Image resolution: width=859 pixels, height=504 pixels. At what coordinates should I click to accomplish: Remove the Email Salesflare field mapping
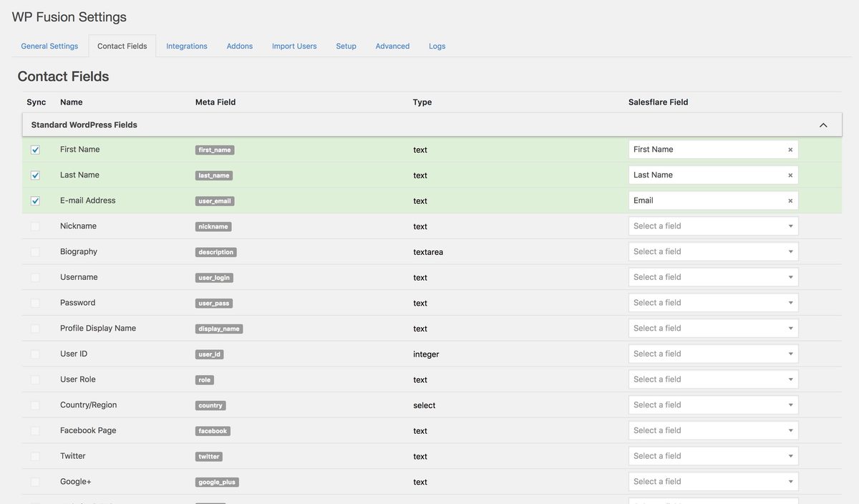point(790,201)
